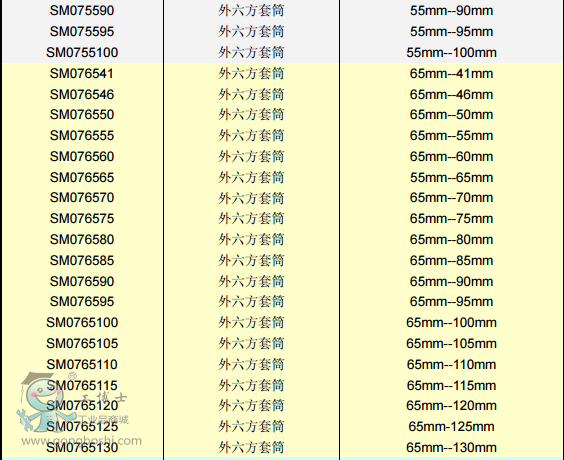Click model SM076595
Image resolution: width=564 pixels, height=460 pixels.
click(x=82, y=302)
